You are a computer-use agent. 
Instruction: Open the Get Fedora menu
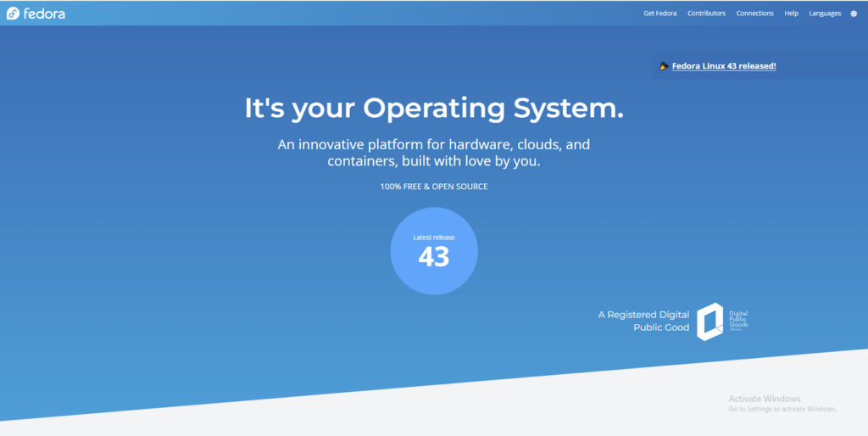(659, 14)
